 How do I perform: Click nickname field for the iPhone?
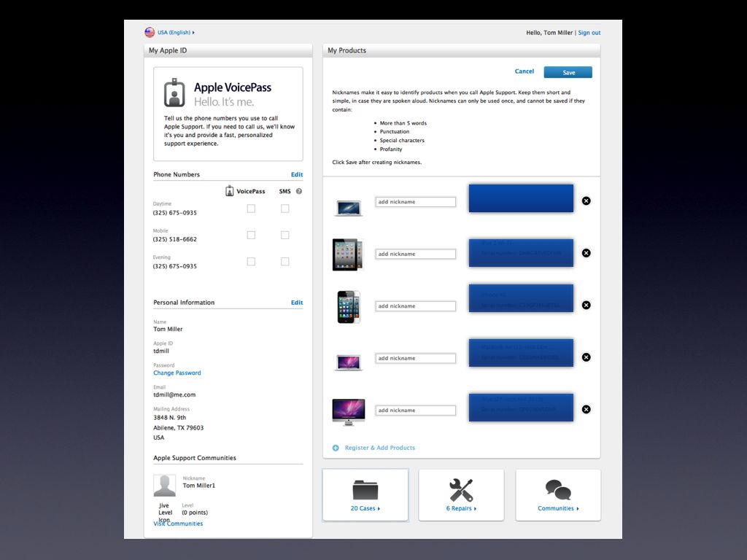tap(415, 306)
